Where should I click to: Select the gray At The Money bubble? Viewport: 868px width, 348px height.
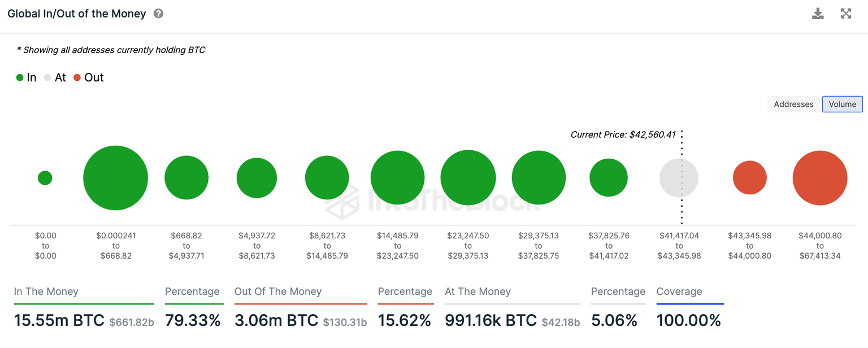point(679,177)
